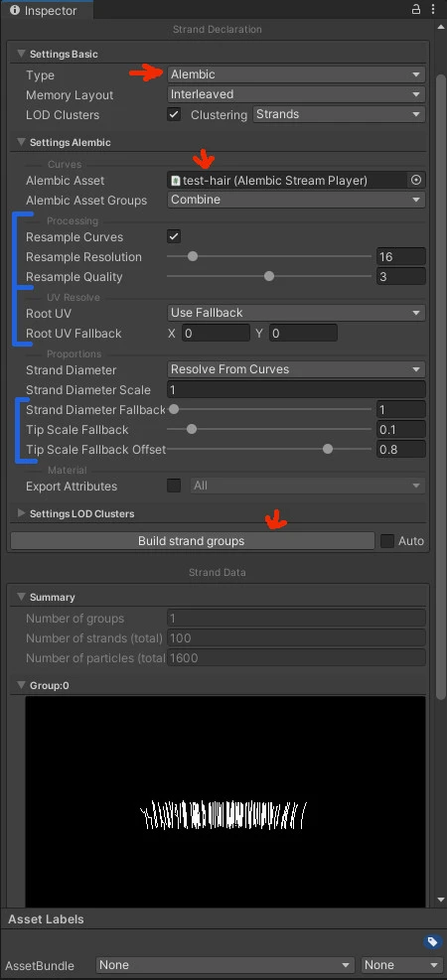
Task: Open the Clustering dropdown set to Strands
Action: (339, 114)
